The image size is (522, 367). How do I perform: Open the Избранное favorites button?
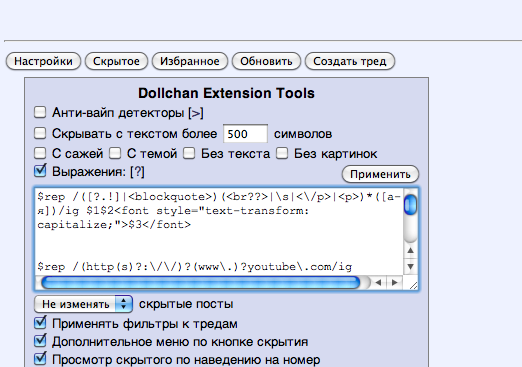pos(190,61)
